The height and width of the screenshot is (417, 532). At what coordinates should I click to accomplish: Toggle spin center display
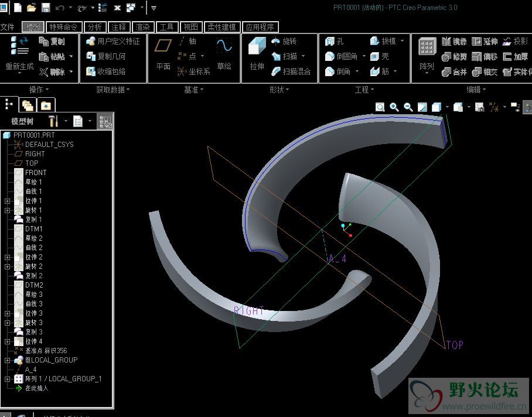pos(527,107)
